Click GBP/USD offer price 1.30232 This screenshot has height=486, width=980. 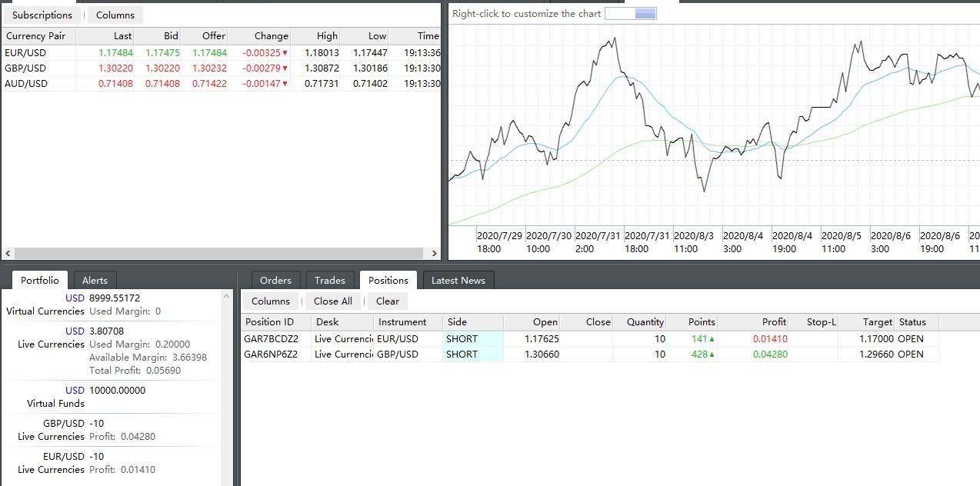coord(209,68)
